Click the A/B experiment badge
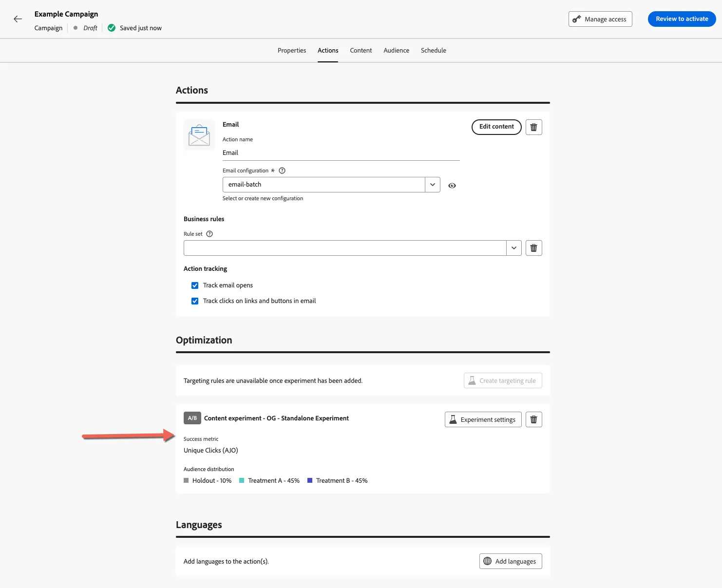Screen dimensions: 722x588 [192, 418]
